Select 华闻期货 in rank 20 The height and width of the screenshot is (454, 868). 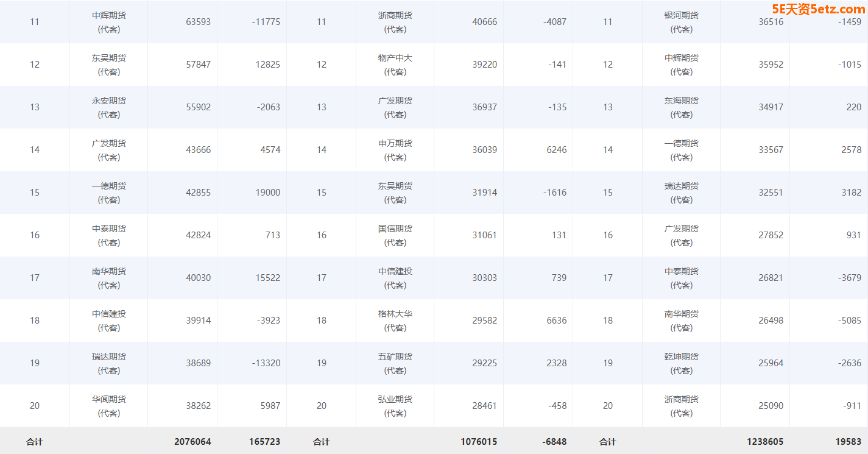[109, 406]
